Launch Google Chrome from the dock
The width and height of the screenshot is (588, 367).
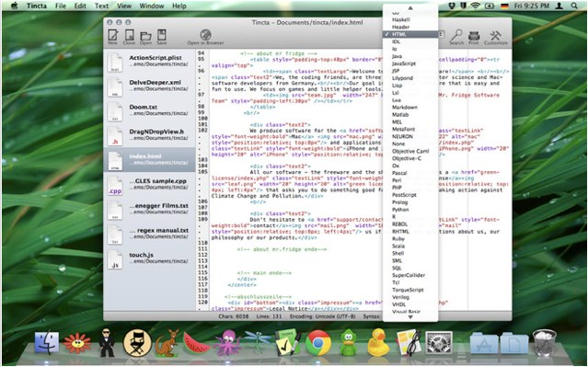click(318, 343)
